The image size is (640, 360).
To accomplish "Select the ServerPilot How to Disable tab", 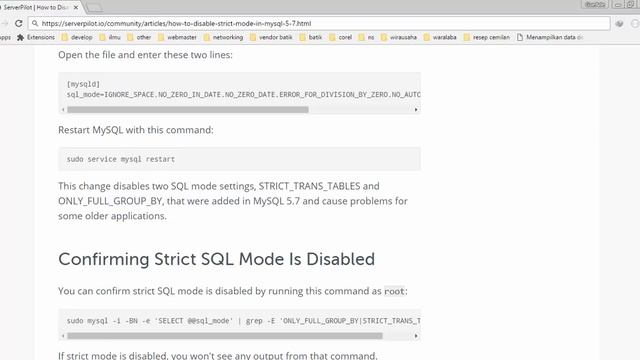I will click(x=39, y=7).
